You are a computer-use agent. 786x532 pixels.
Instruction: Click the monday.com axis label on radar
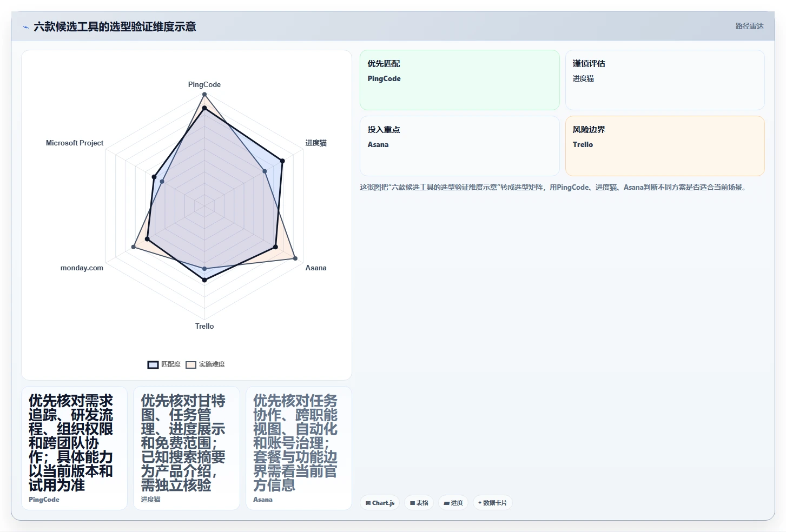tap(82, 268)
